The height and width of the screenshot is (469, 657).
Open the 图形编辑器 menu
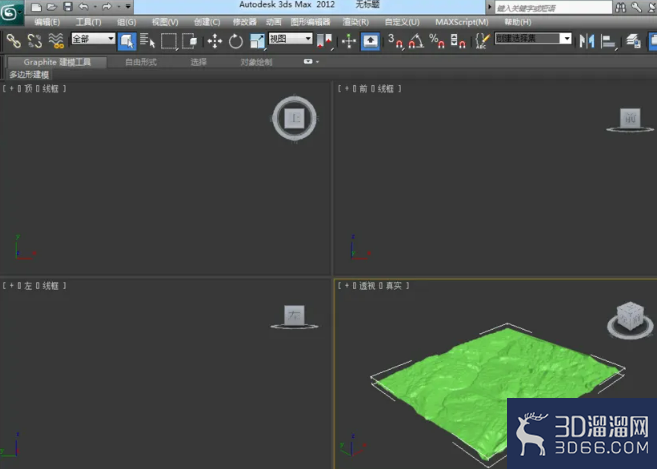pos(310,22)
